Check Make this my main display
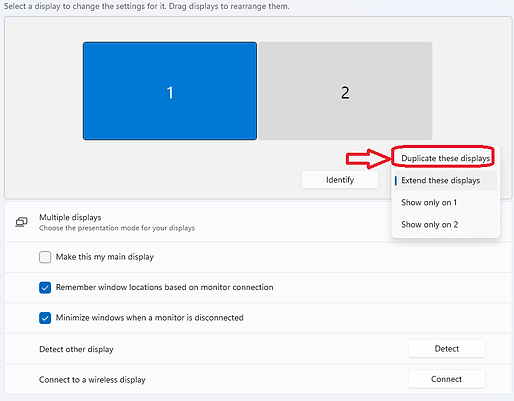Viewport: 514px width, 401px height. tap(45, 257)
